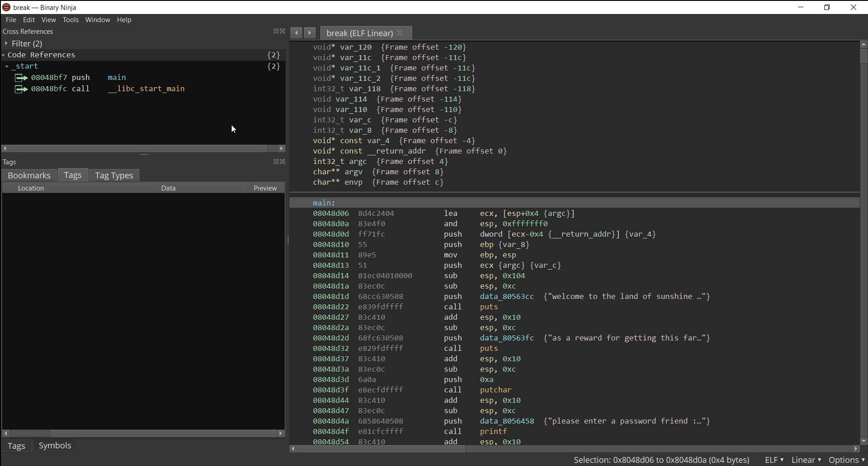The image size is (868, 466).
Task: Click the selection status text
Action: 662,460
